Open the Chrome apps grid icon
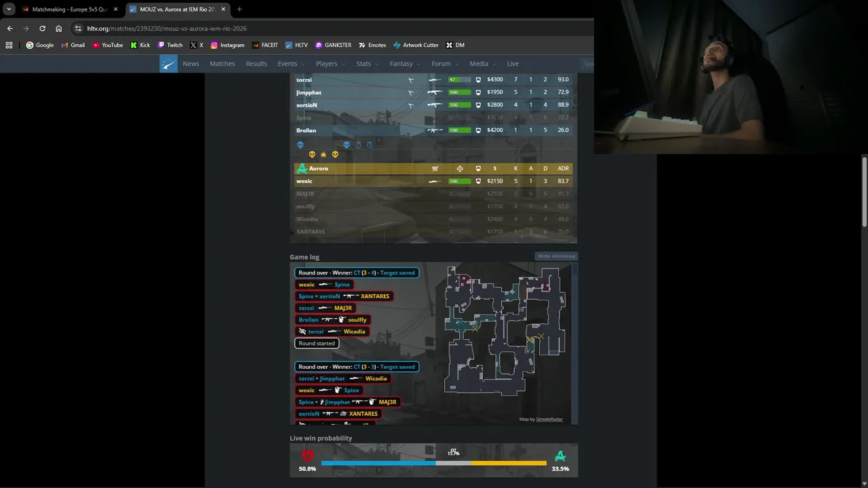This screenshot has height=488, width=868. tap(9, 45)
